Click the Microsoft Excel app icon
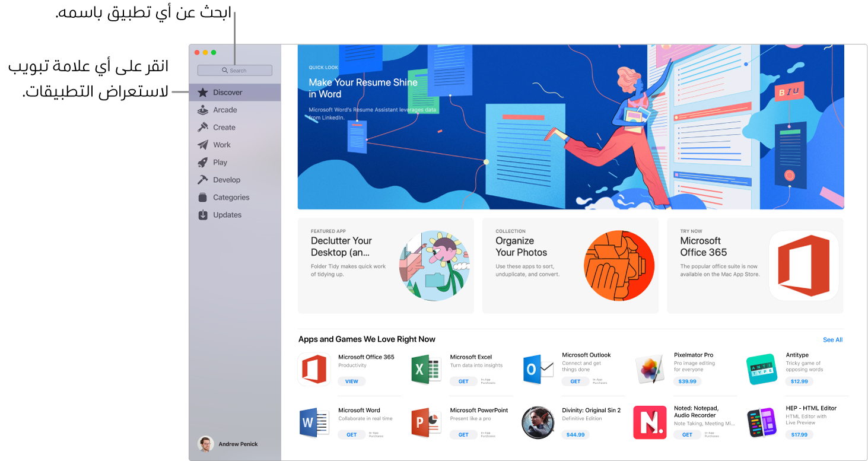 coord(425,370)
